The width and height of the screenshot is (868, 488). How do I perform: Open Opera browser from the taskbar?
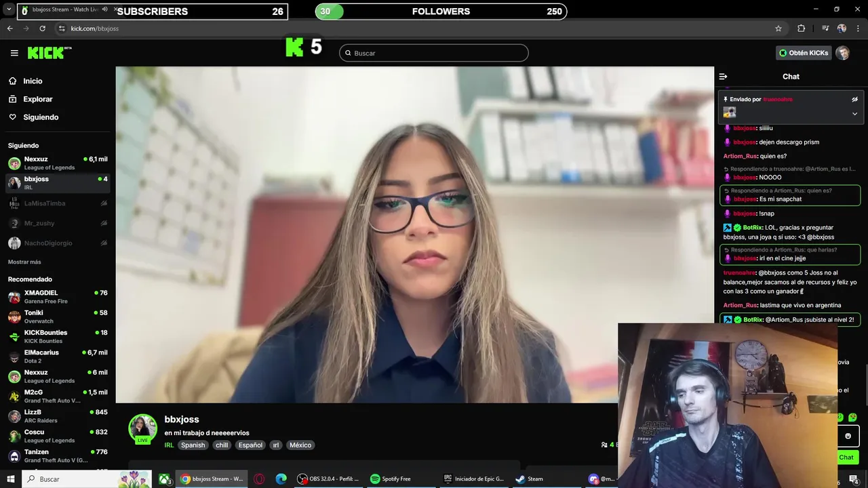coord(259,479)
